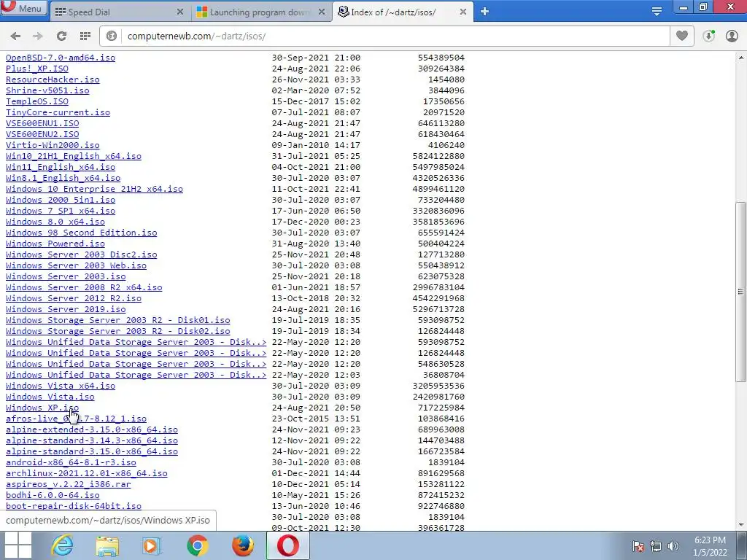The width and height of the screenshot is (747, 560).
Task: Open android-x86_64-8.1-r3.iso link
Action: point(71,463)
